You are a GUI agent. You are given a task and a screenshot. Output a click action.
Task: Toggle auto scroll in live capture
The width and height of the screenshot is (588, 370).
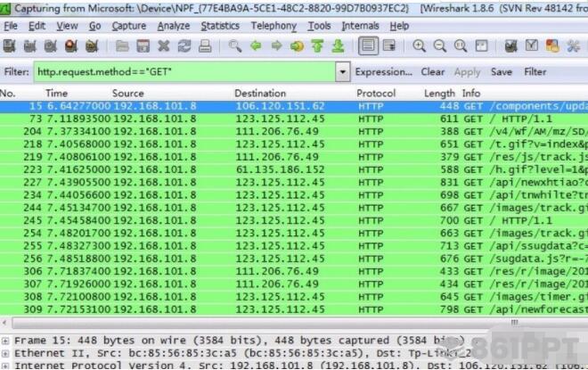(389, 46)
